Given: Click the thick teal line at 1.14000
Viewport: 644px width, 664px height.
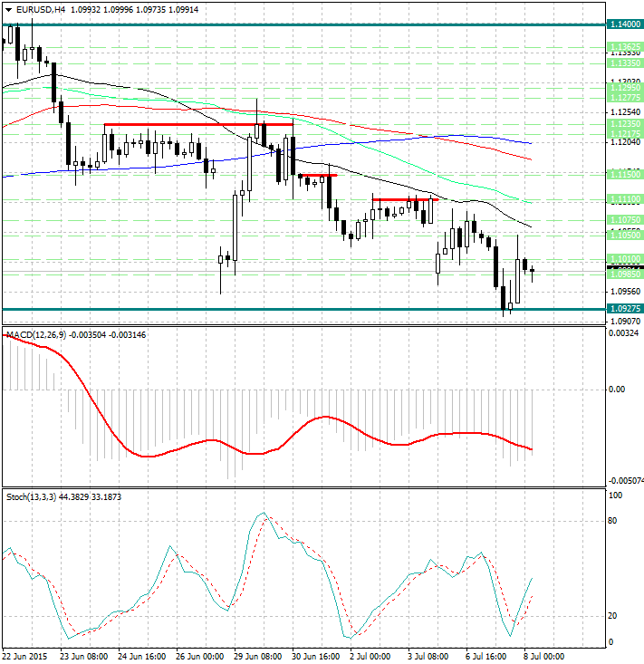Looking at the screenshot, I should (304, 24).
